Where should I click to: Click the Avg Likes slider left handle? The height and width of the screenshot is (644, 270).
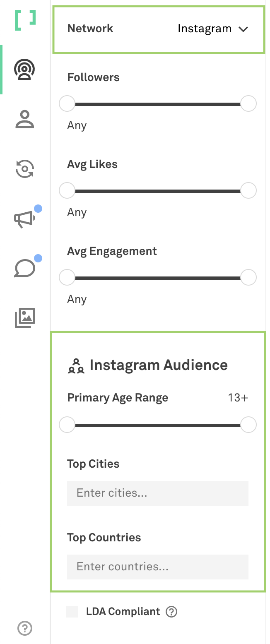(x=67, y=191)
